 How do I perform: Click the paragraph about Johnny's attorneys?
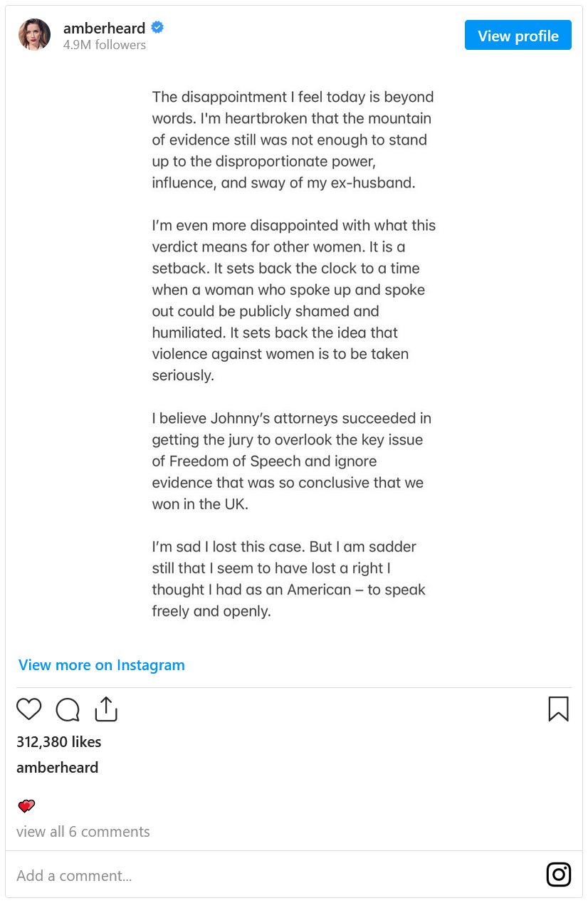click(291, 461)
